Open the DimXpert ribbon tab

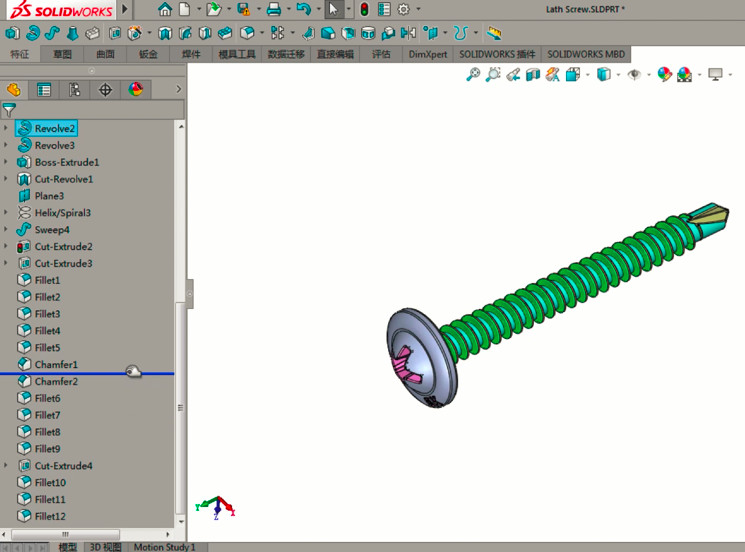pyautogui.click(x=428, y=54)
